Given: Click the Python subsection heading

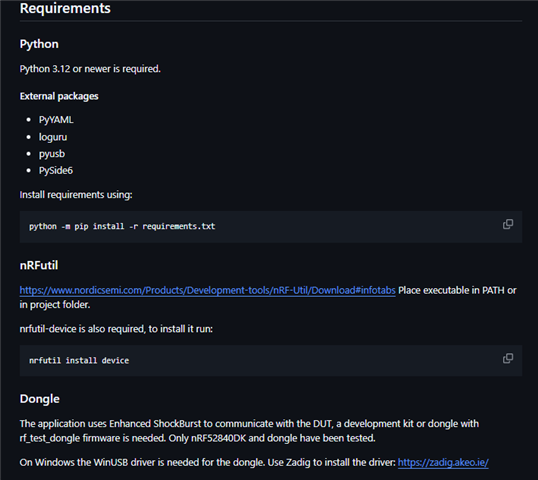Looking at the screenshot, I should click(x=39, y=44).
